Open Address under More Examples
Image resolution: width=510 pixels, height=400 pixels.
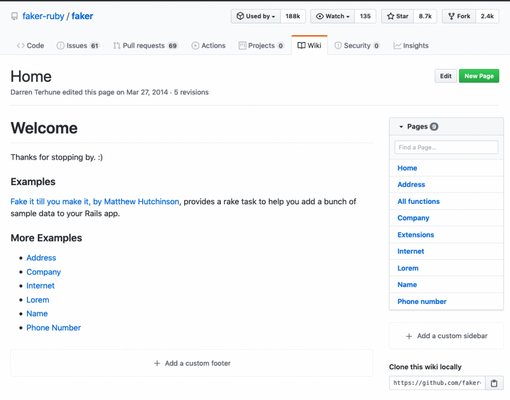click(x=41, y=258)
